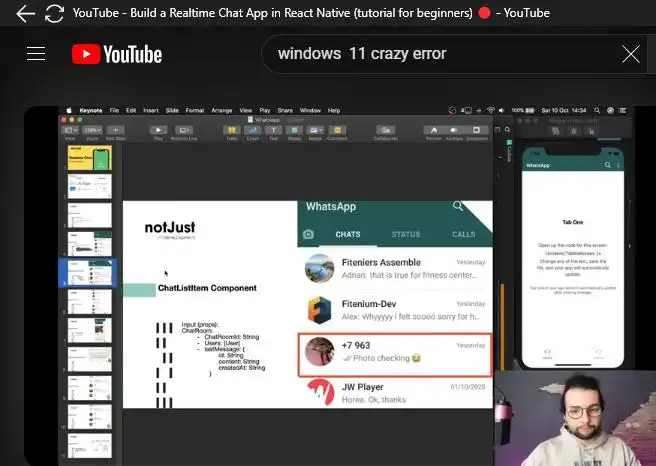Click the Keynote Live toolbar icon
Viewport: 656px width, 466px height.
coord(184,130)
